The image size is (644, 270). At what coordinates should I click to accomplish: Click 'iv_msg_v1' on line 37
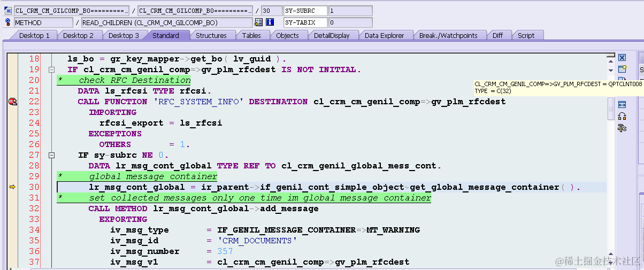[134, 262]
